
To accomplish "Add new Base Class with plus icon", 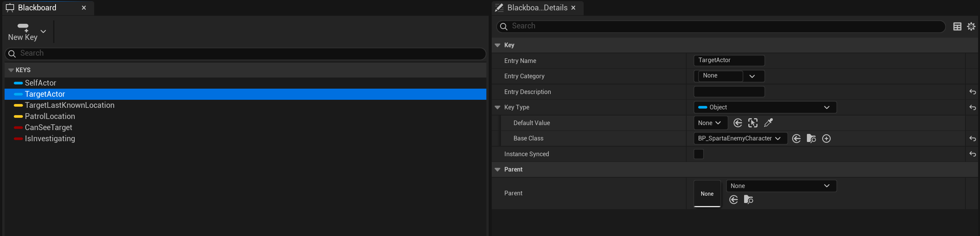I will click(826, 139).
